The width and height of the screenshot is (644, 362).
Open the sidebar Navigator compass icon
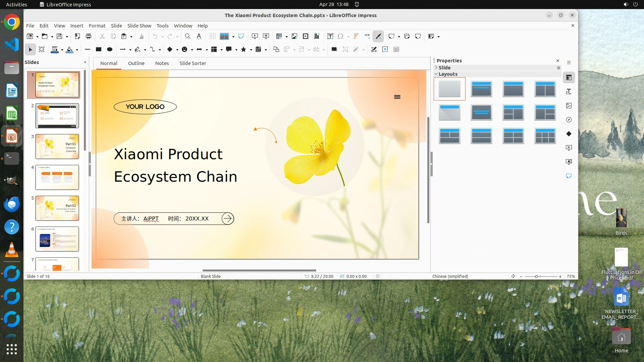click(x=569, y=120)
